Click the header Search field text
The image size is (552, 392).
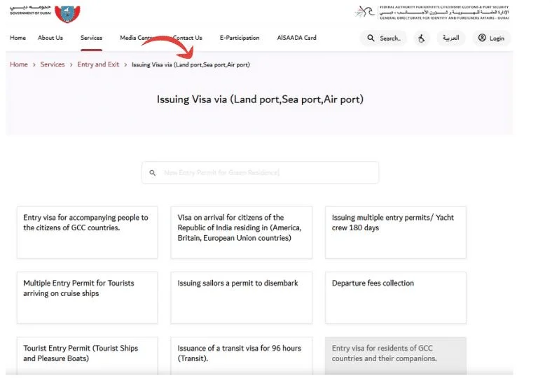[x=390, y=38]
